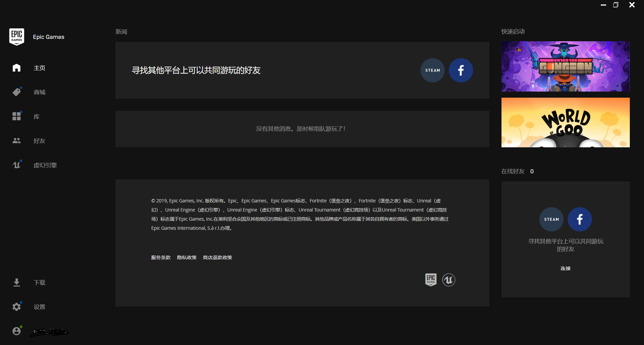
Task: Click the redacted username at sidebar bottom
Action: pyautogui.click(x=50, y=332)
